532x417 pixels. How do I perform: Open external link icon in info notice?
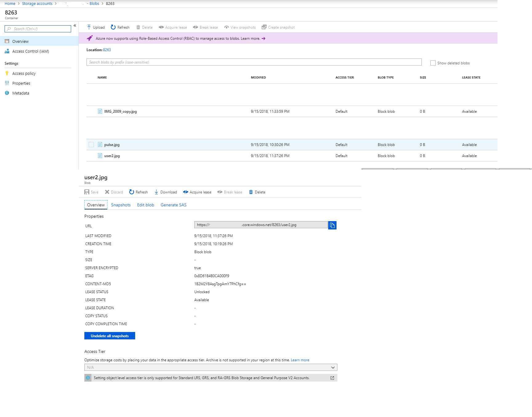click(332, 378)
